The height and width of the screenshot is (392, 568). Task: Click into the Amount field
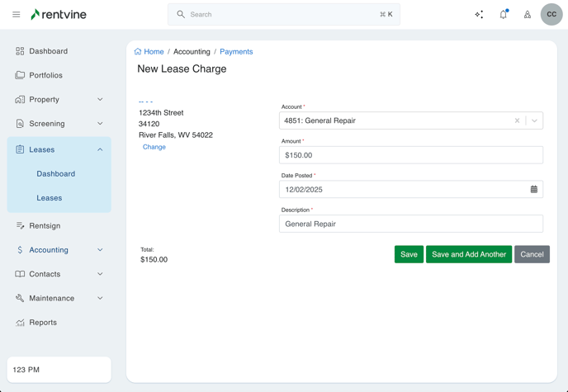pyautogui.click(x=410, y=155)
